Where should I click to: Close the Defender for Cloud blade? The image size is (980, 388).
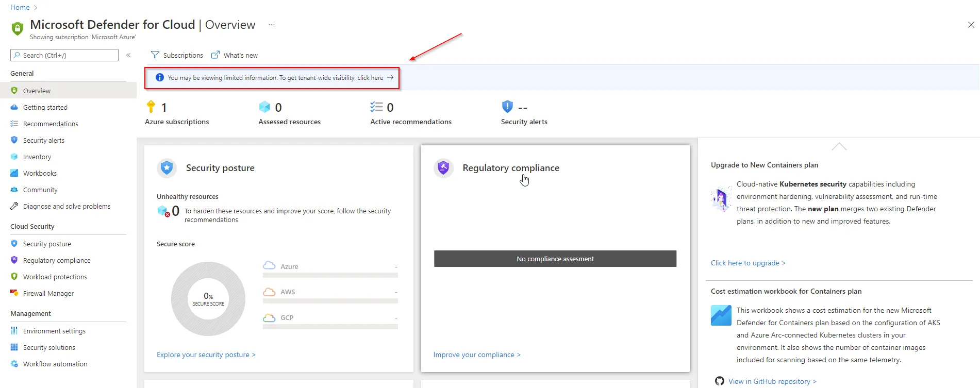pos(971,25)
